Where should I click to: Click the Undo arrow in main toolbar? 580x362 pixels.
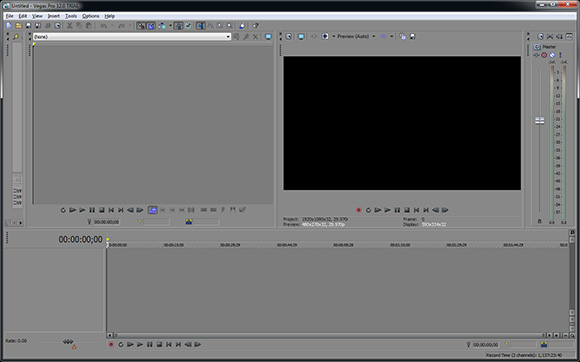point(104,26)
